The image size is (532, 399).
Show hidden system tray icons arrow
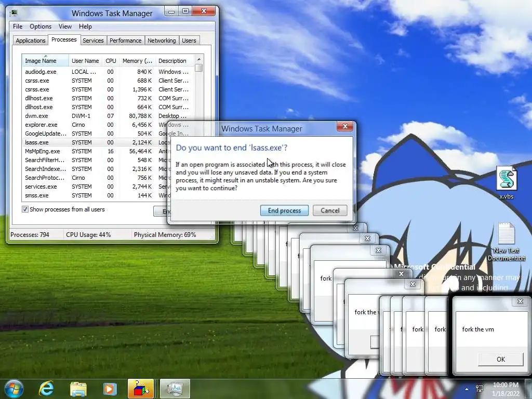tap(467, 389)
